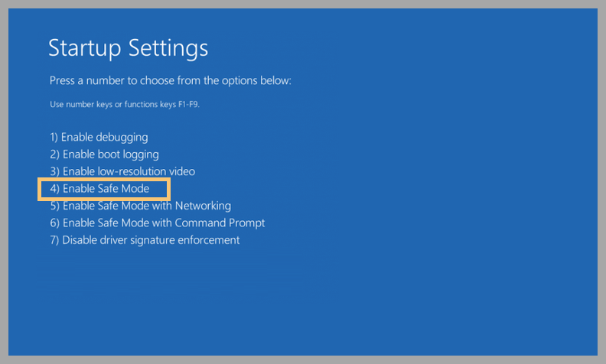Click the 'Press a number to choose' instruction
Image resolution: width=606 pixels, height=364 pixels.
170,81
